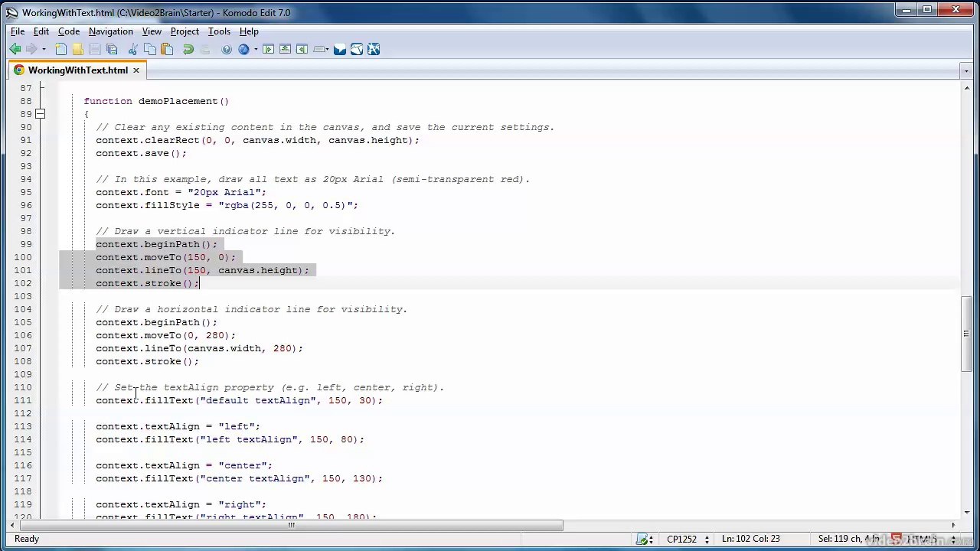980x551 pixels.
Task: Open the HTML5 language selector dropdown
Action: [928, 539]
